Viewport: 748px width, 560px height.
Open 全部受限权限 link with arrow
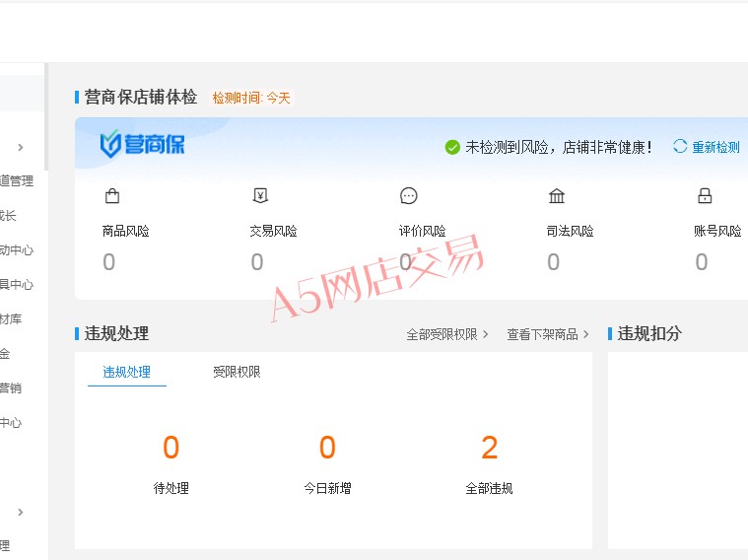click(x=447, y=334)
